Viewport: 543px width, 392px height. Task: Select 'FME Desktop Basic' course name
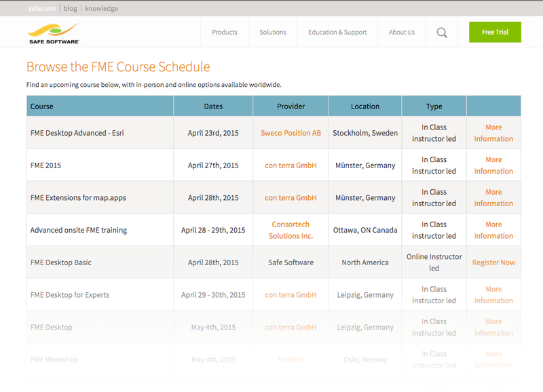(x=61, y=262)
